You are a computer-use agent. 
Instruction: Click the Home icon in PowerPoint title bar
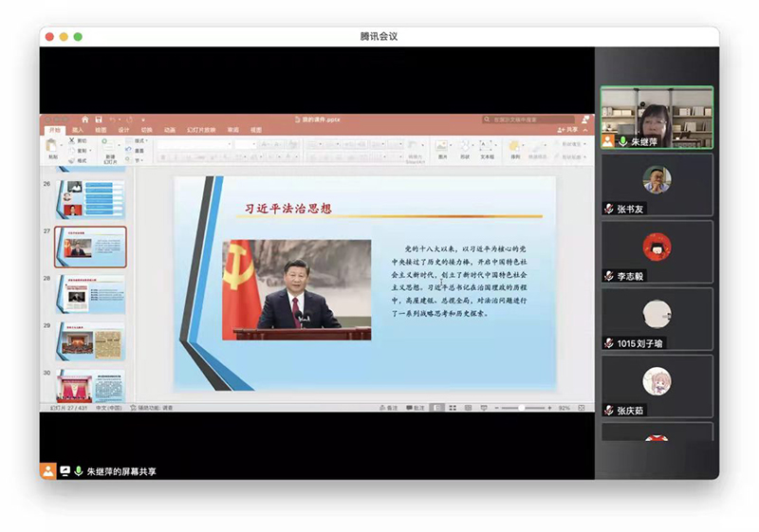84,119
